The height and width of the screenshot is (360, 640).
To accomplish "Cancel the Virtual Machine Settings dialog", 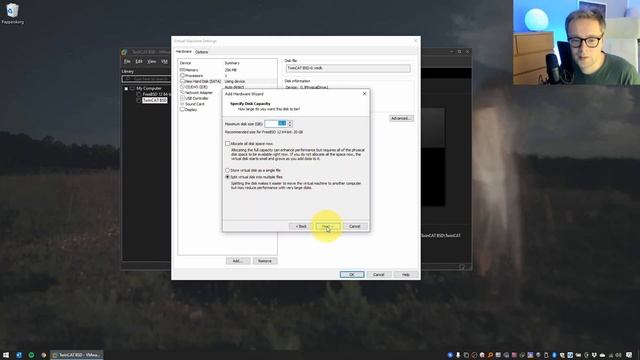I will pos(379,275).
